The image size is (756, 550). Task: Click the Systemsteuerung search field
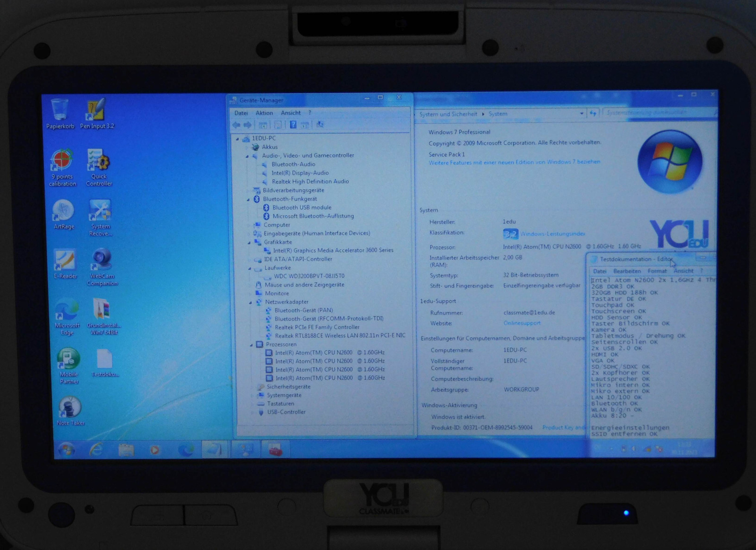(660, 112)
